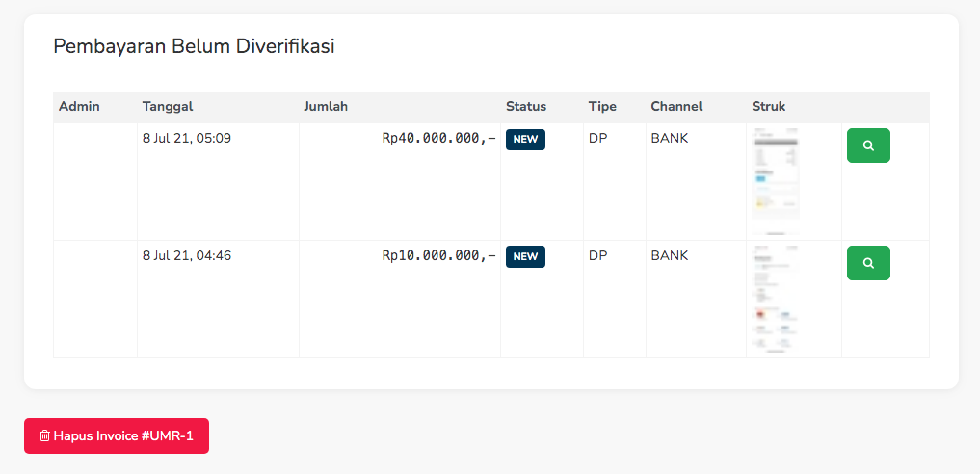Open the receipt thumbnail for the 05:09 payment
Image resolution: width=980 pixels, height=474 pixels.
[774, 180]
